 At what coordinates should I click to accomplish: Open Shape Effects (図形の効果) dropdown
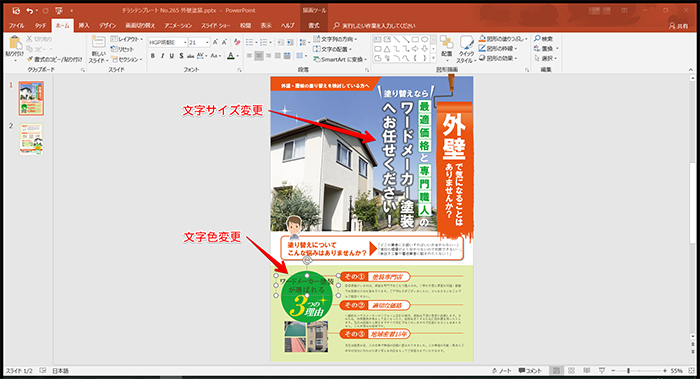tap(498, 58)
